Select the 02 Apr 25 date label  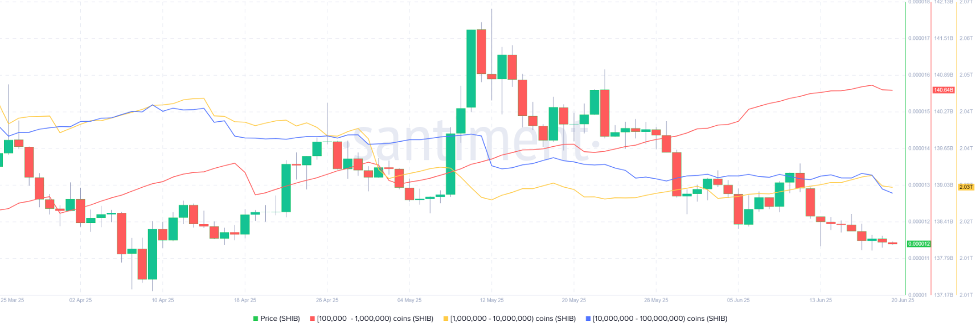tap(80, 300)
